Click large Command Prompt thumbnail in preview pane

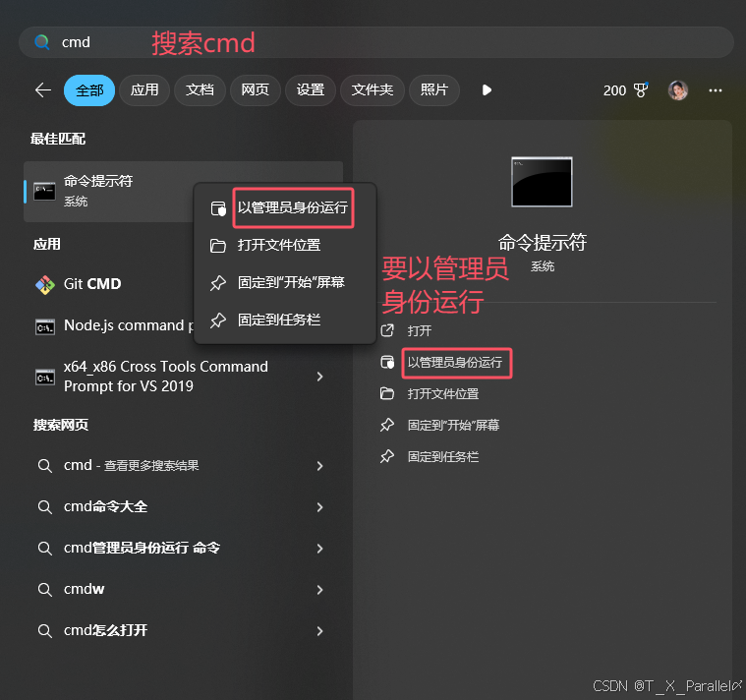[542, 182]
